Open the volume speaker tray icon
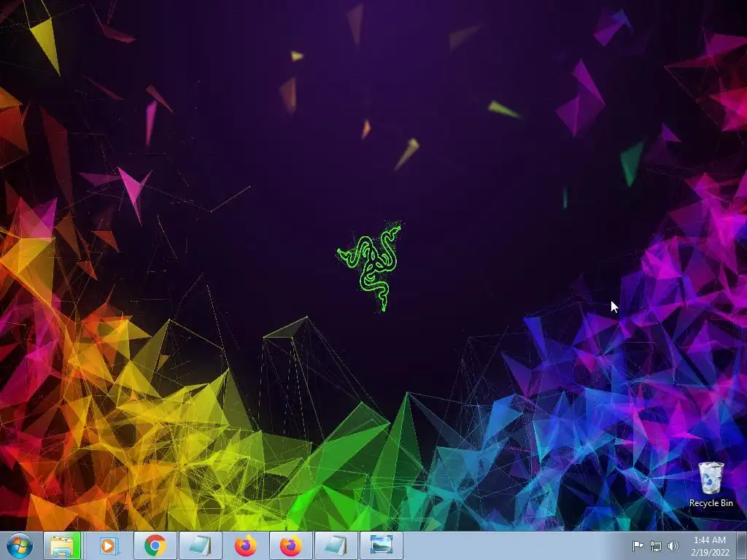The image size is (747, 560). pyautogui.click(x=673, y=546)
